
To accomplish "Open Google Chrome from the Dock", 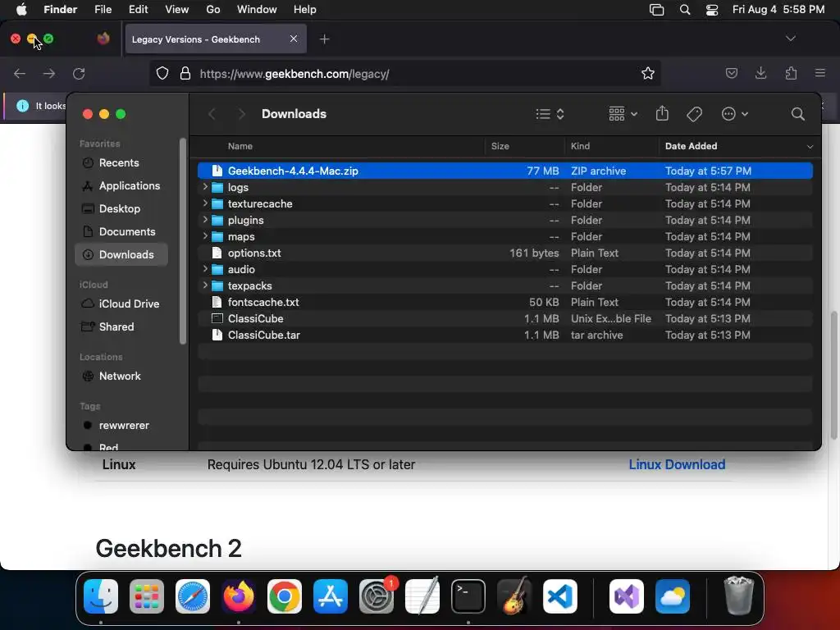I will coord(285,596).
